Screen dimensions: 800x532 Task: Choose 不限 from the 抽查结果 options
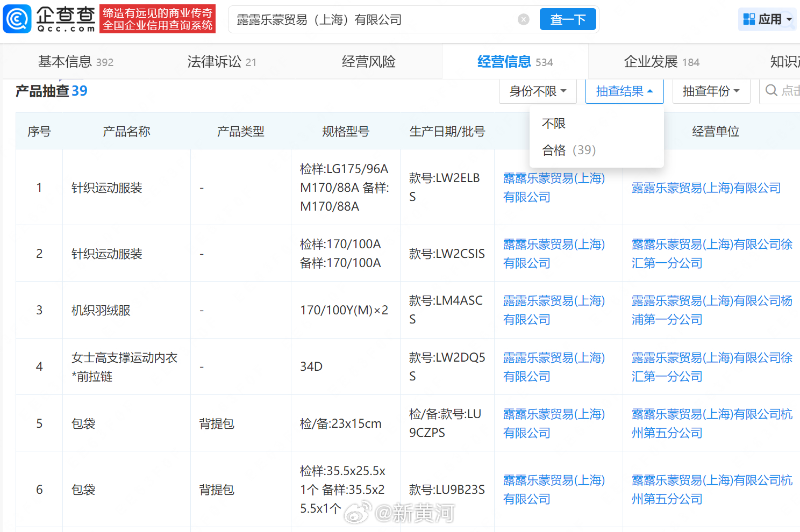tap(554, 123)
